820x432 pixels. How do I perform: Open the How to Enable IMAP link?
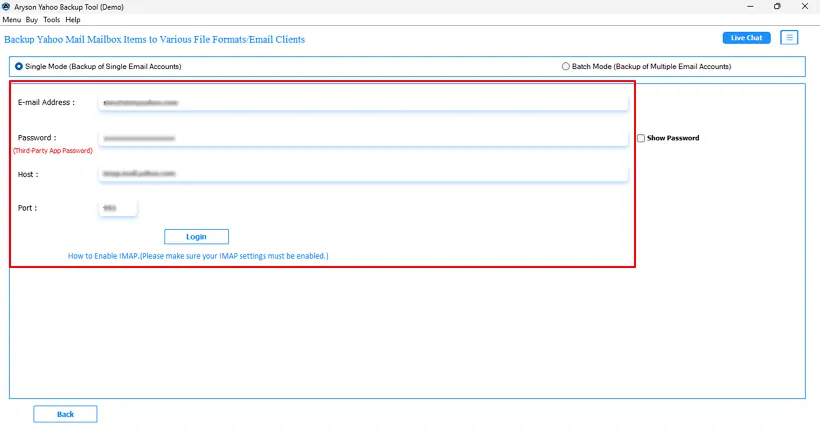click(198, 256)
